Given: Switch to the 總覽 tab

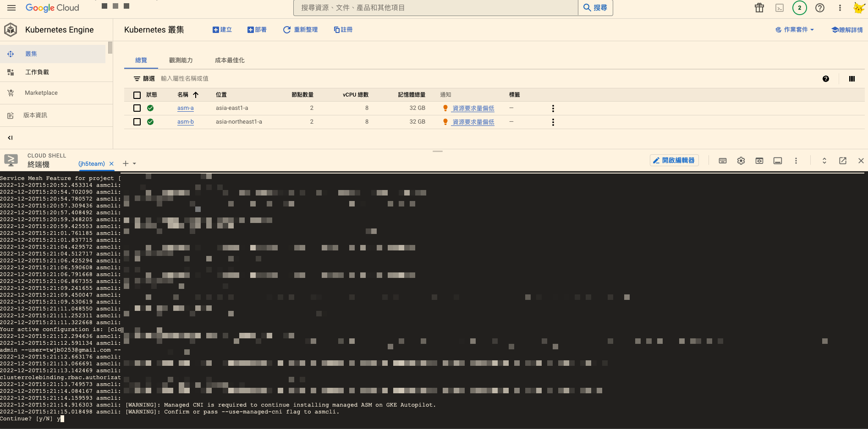Looking at the screenshot, I should click(141, 60).
